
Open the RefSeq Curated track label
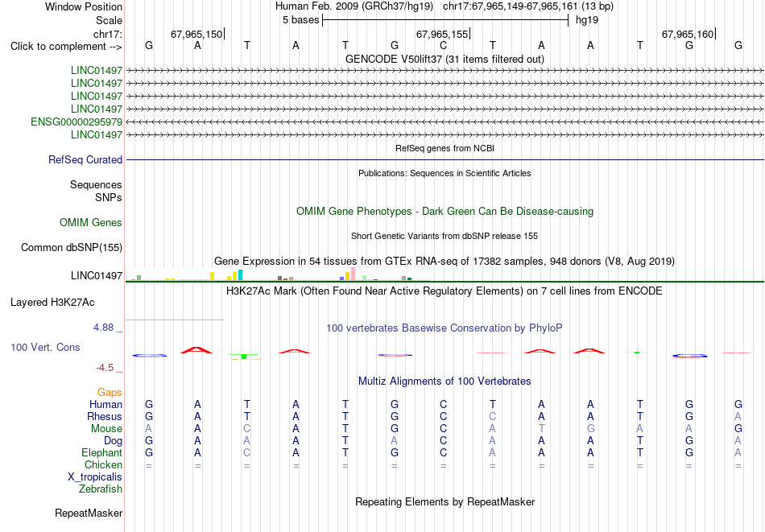tap(85, 160)
